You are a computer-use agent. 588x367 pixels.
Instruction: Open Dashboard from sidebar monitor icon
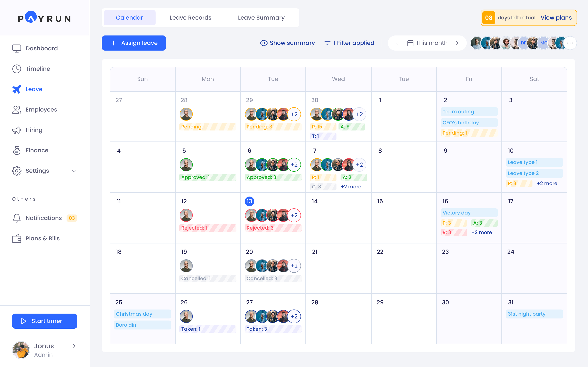point(17,48)
